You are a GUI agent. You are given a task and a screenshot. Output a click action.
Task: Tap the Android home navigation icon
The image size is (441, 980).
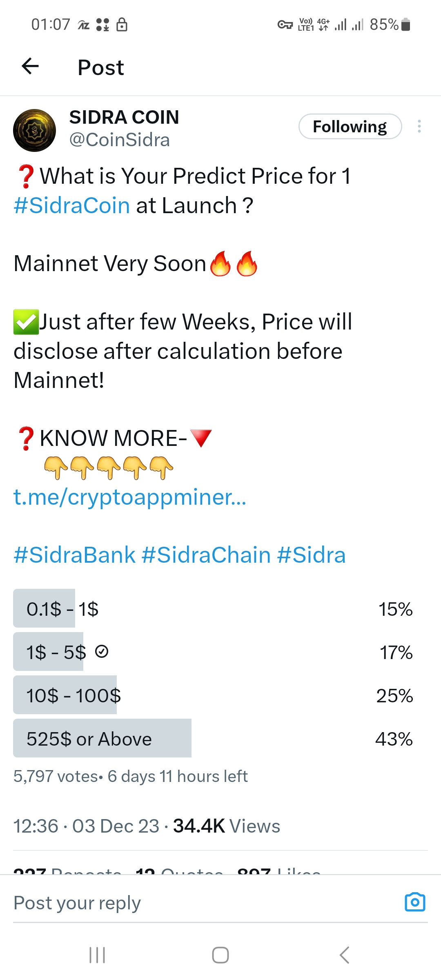click(x=220, y=955)
